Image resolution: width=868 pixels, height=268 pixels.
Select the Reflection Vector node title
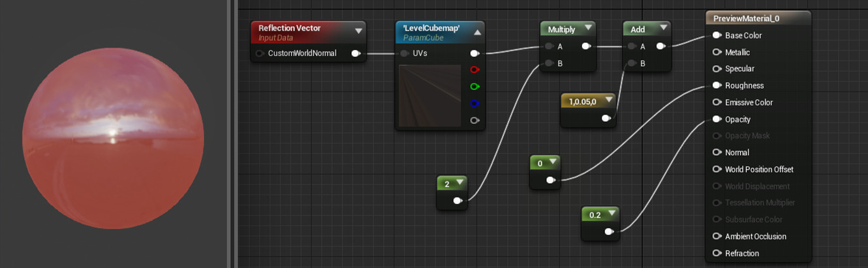click(x=289, y=28)
